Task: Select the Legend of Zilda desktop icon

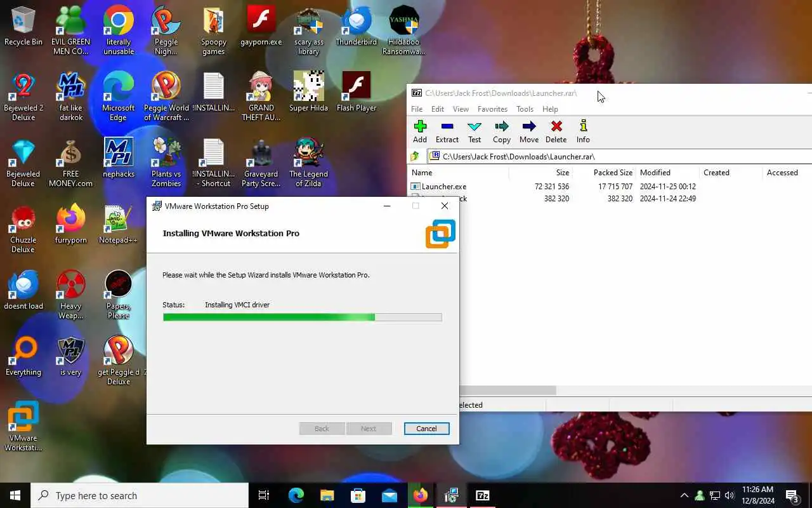Action: [309, 163]
